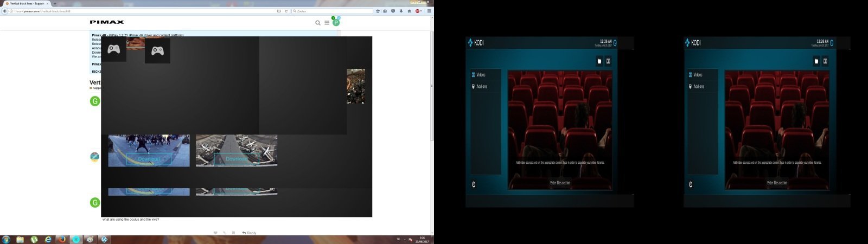Click the second gamepad icon tile
Screen dimensions: 868x244
tap(157, 50)
